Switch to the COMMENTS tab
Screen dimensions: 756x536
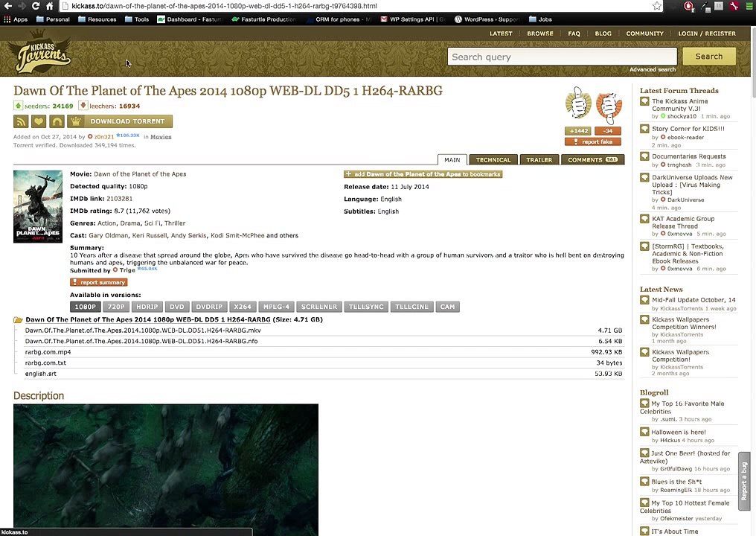tap(592, 160)
